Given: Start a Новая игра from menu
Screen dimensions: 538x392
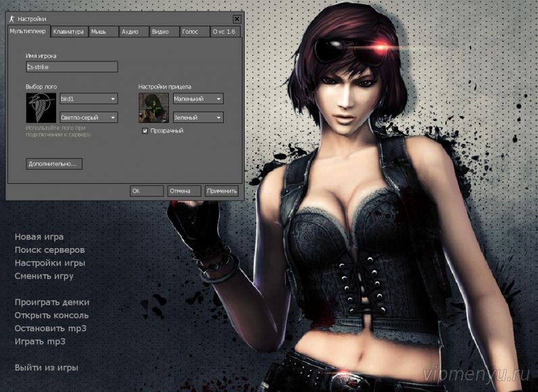Looking at the screenshot, I should click(x=39, y=237).
